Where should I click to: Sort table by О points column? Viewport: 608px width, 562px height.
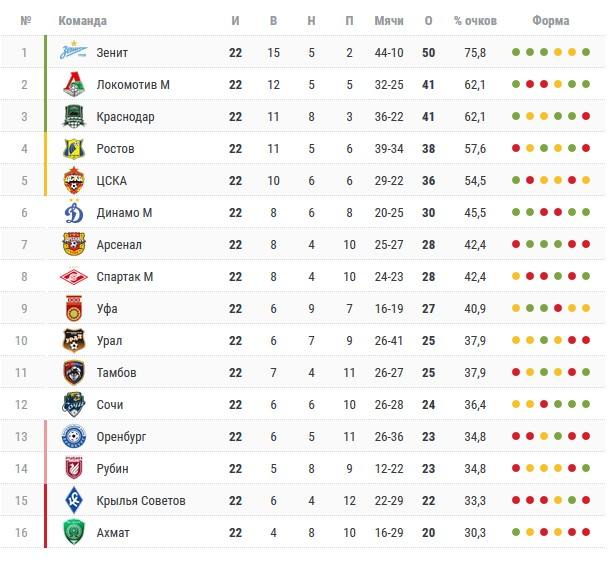(428, 21)
